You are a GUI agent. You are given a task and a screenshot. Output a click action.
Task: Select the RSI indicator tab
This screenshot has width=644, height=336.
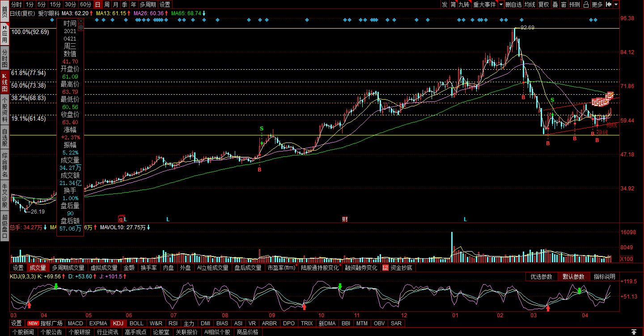tap(173, 323)
